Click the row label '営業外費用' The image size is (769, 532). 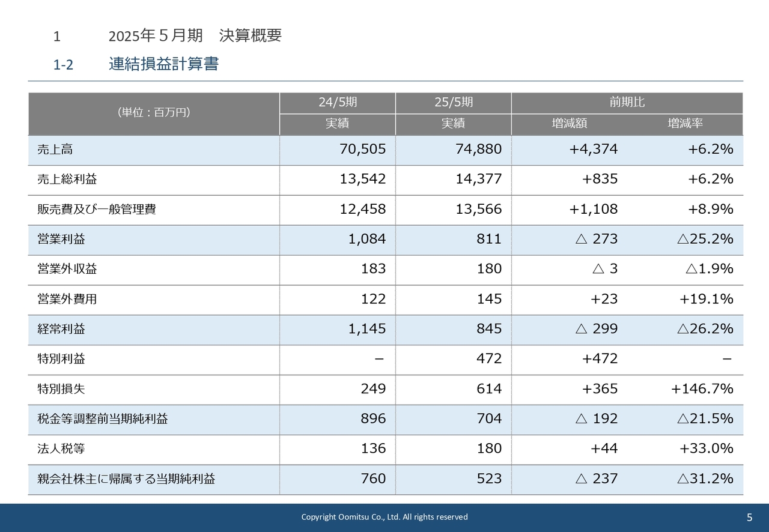coord(67,299)
